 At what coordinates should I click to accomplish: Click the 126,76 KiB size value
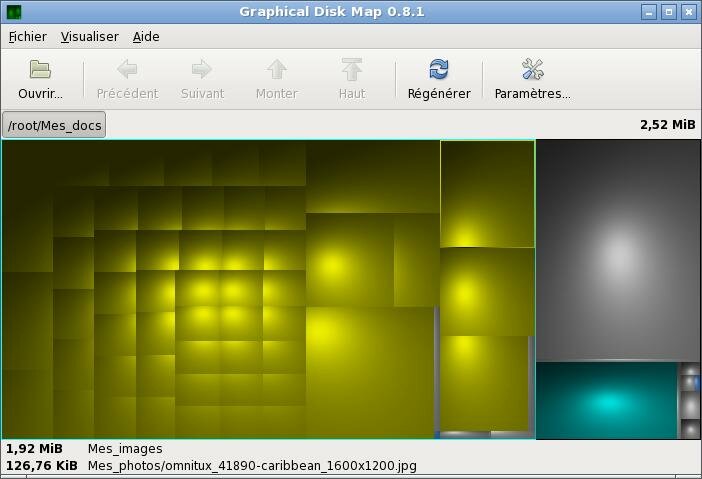click(42, 466)
